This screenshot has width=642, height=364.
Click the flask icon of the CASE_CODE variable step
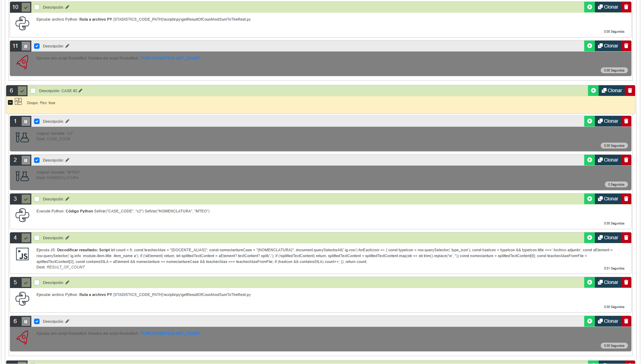coord(22,137)
